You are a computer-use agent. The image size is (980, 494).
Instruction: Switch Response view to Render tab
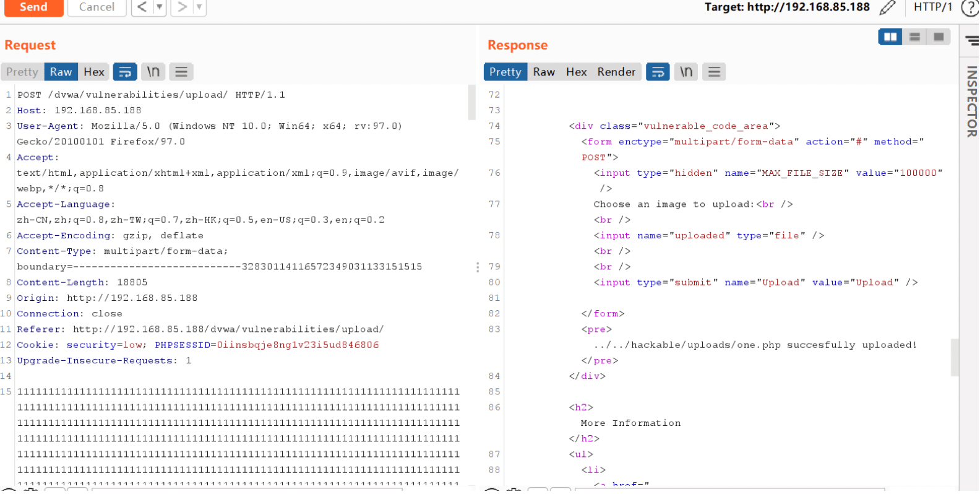(x=616, y=72)
